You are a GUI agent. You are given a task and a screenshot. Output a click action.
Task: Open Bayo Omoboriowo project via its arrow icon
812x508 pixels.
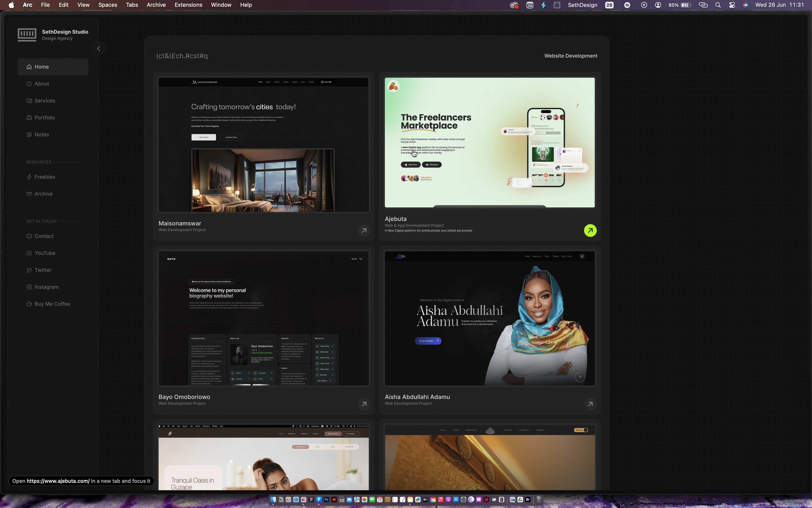click(x=364, y=404)
